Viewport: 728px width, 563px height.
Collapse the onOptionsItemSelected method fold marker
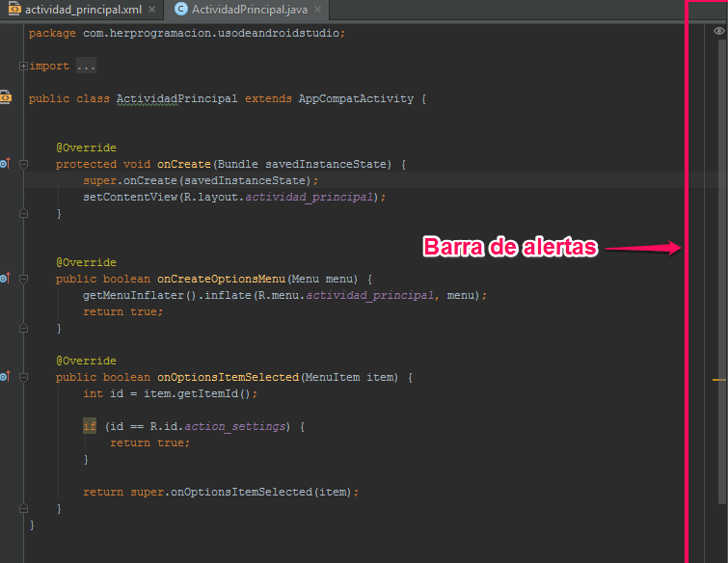click(24, 377)
